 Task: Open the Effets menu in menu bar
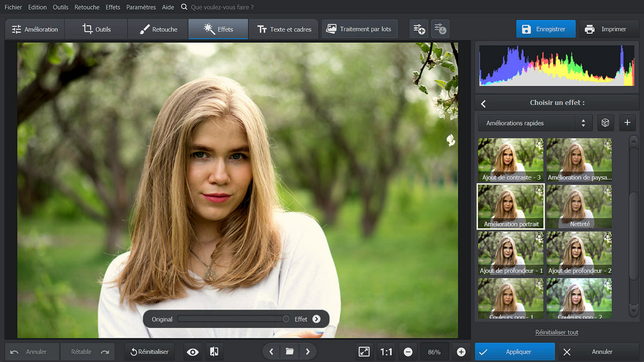113,7
